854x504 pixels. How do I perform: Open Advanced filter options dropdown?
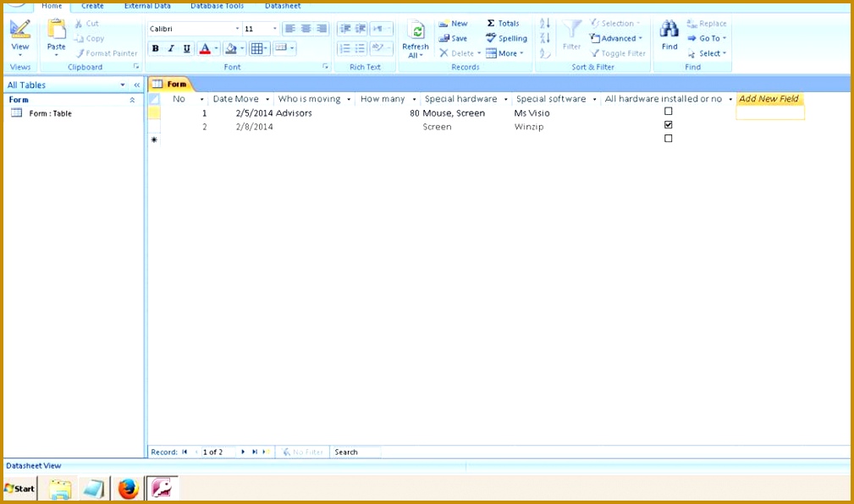[616, 39]
